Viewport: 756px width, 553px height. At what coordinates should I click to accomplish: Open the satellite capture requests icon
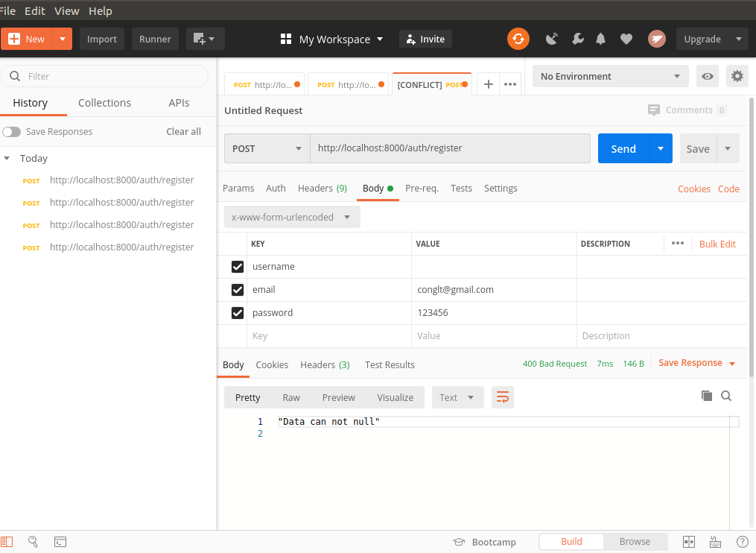(x=552, y=39)
